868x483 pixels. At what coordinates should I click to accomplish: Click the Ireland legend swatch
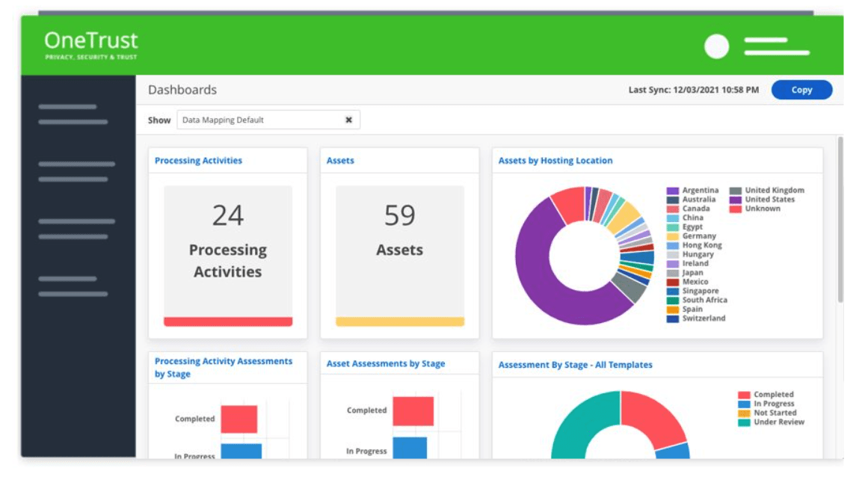tap(673, 264)
